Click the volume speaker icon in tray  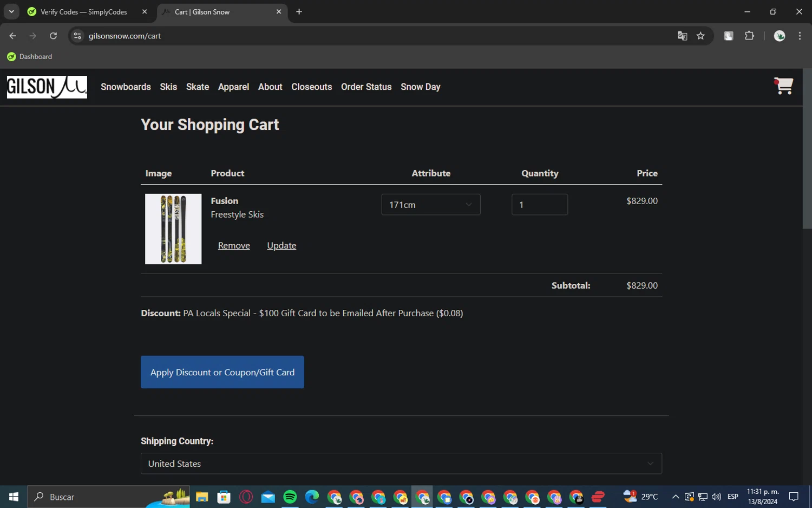(716, 497)
